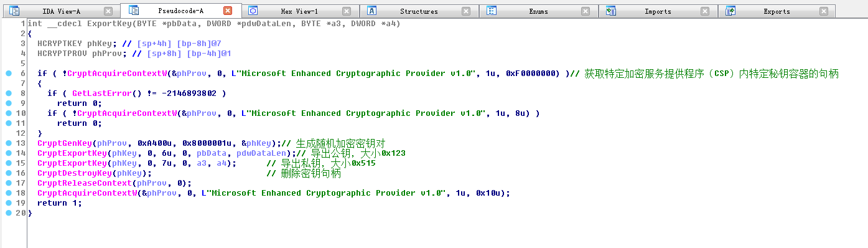The image size is (868, 248).
Task: Click the 0x123 public key size comment
Action: (x=393, y=153)
